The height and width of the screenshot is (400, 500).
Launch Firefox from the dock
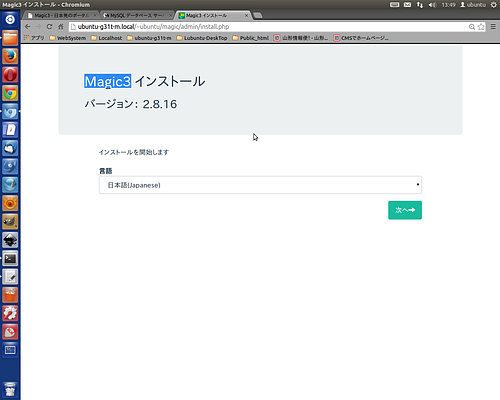coord(10,56)
